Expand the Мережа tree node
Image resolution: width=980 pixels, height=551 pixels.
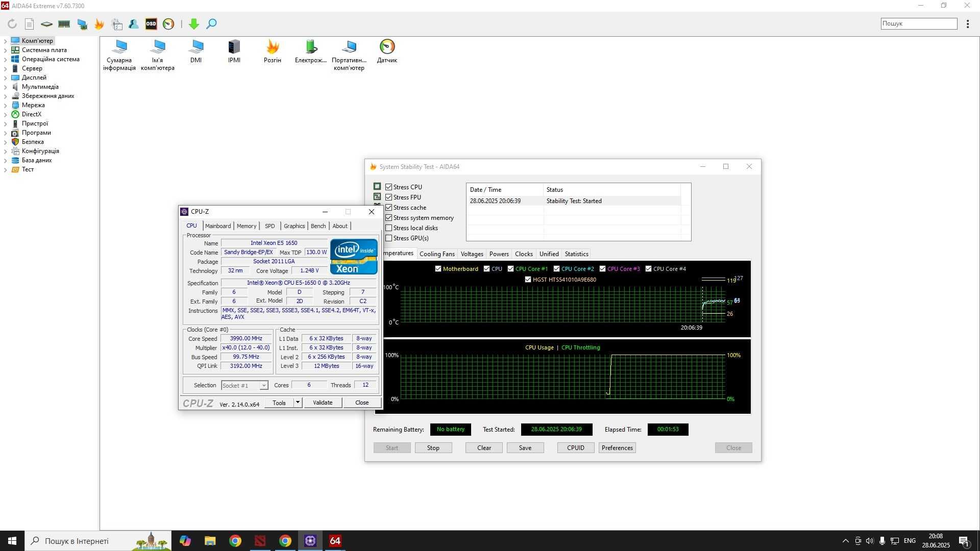click(5, 105)
